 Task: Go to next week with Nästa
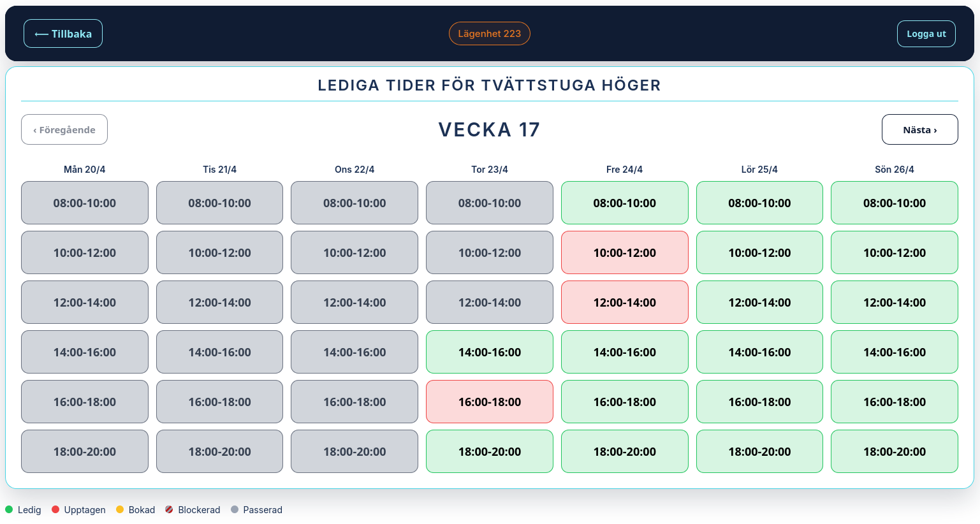919,129
